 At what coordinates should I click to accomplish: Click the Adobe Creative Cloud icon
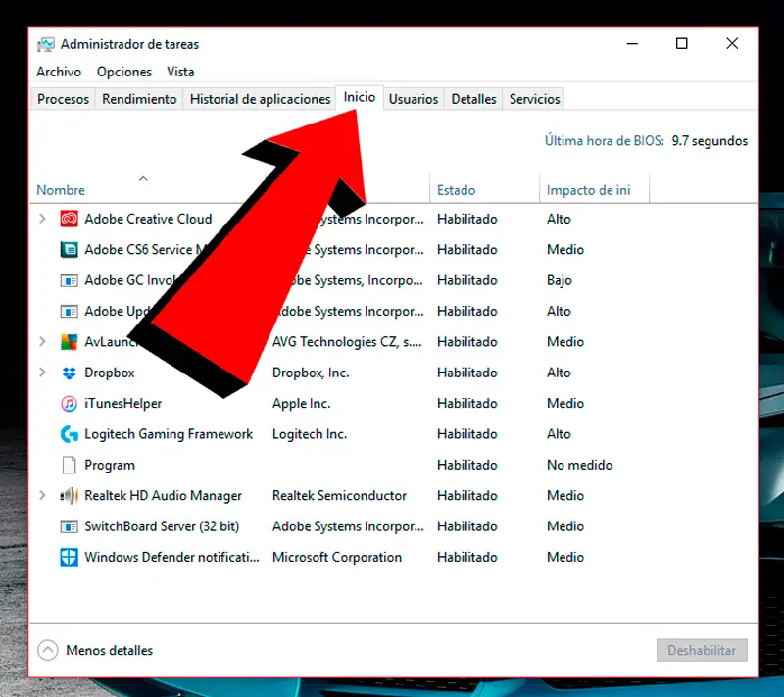tap(69, 219)
